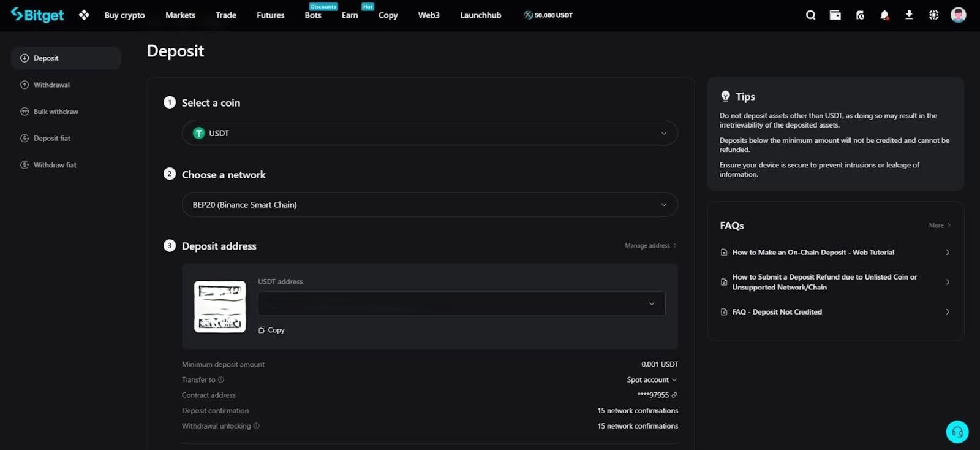
Task: Open the customer support headset icon
Action: [x=957, y=432]
